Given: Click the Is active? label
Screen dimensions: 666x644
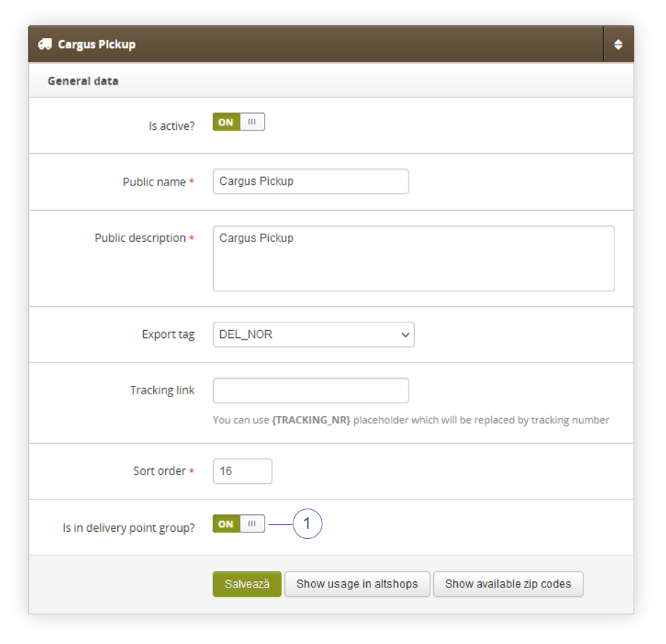Looking at the screenshot, I should click(x=171, y=126).
